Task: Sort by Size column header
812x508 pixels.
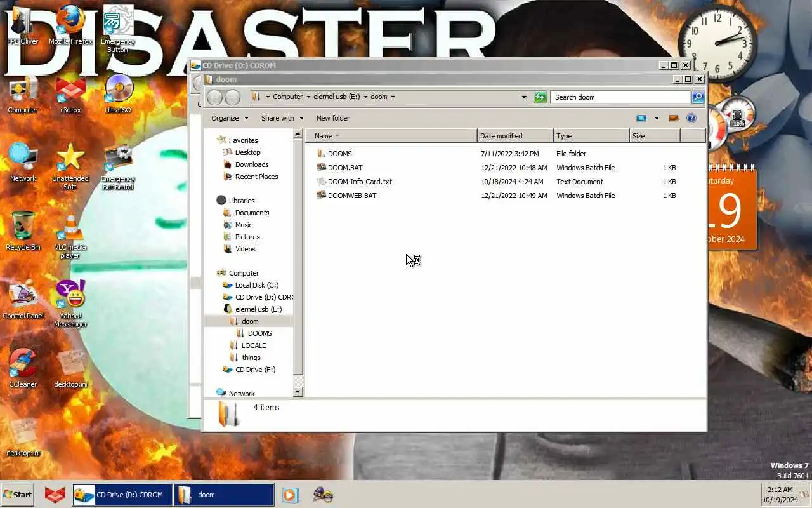Action: [x=655, y=136]
